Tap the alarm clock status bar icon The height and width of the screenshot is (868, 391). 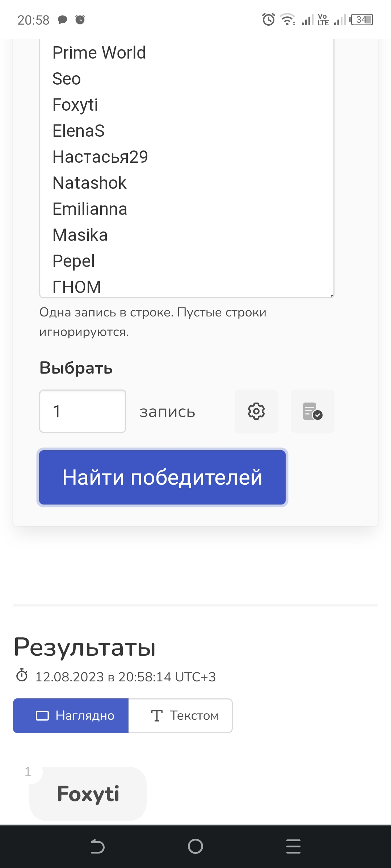[x=269, y=19]
